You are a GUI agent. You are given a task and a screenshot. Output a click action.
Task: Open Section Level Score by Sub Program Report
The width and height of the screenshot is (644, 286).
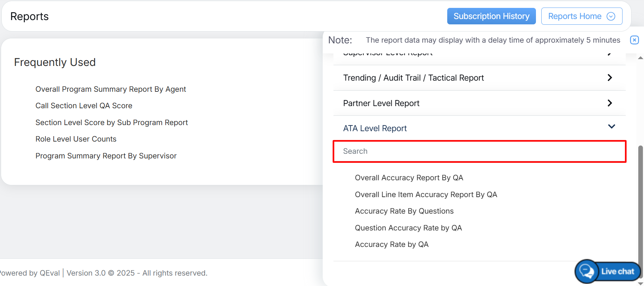(111, 123)
